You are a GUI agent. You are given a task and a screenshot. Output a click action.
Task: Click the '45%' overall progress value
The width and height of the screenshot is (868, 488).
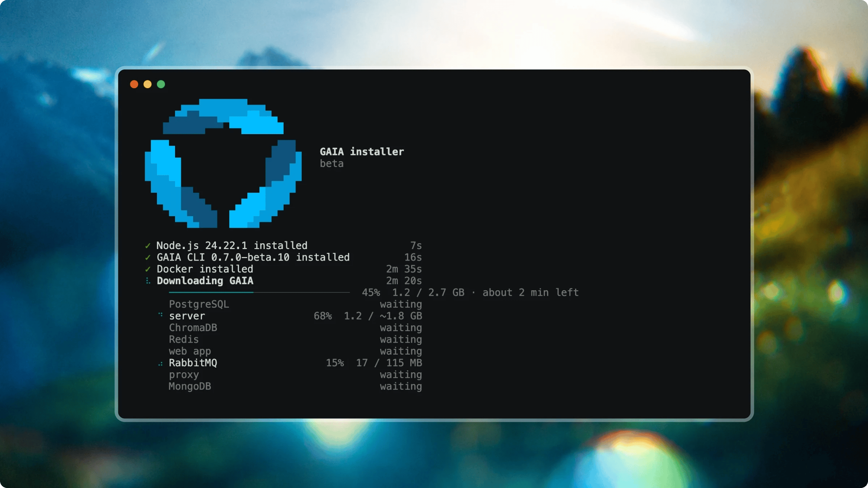click(x=371, y=292)
